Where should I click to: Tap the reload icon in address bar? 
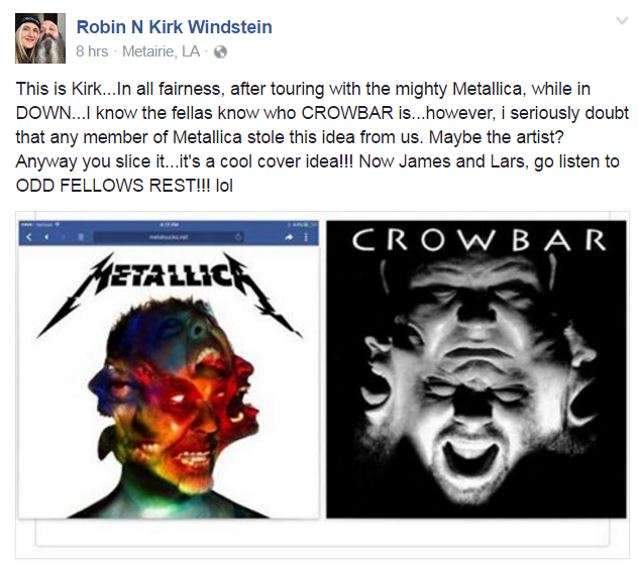(238, 237)
